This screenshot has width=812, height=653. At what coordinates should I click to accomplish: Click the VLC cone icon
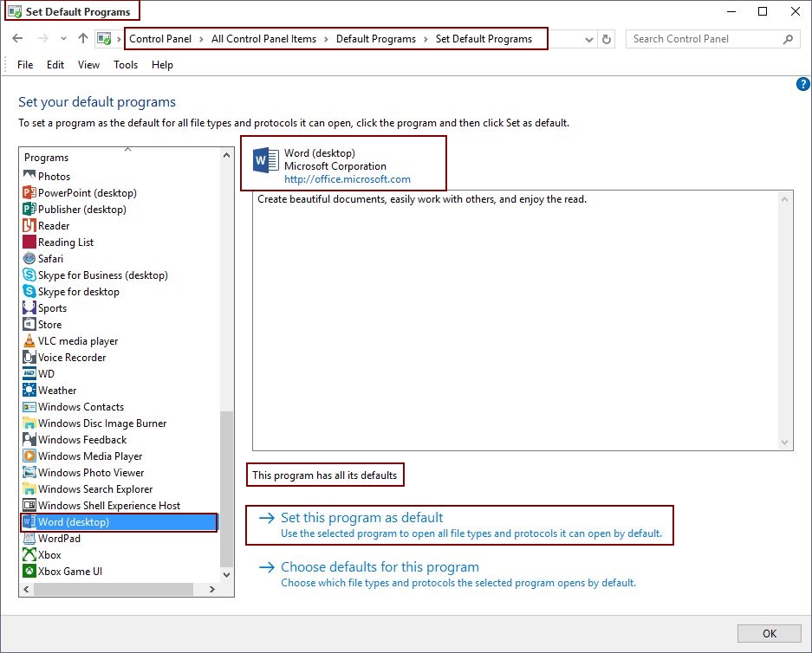click(29, 340)
